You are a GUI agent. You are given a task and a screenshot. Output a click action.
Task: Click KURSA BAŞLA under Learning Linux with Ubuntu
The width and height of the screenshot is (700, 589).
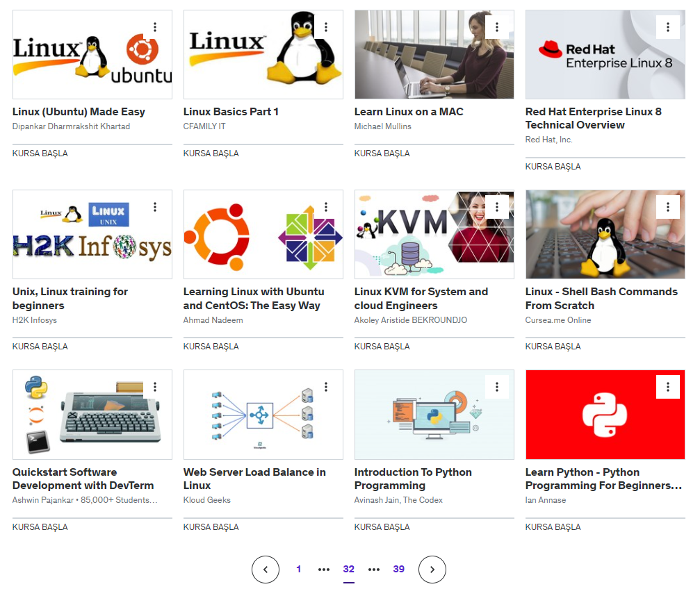click(x=211, y=347)
